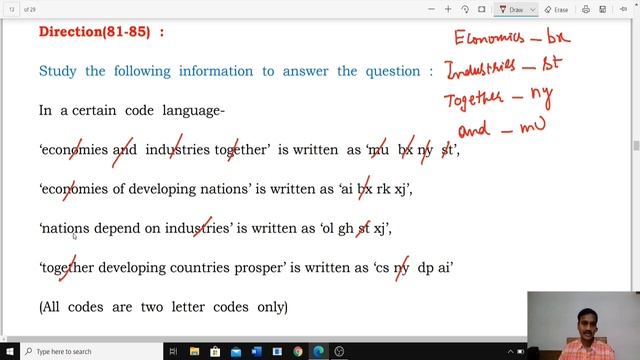Click the 'Direction(81-85) :' heading
This screenshot has height=360, width=640.
102,31
